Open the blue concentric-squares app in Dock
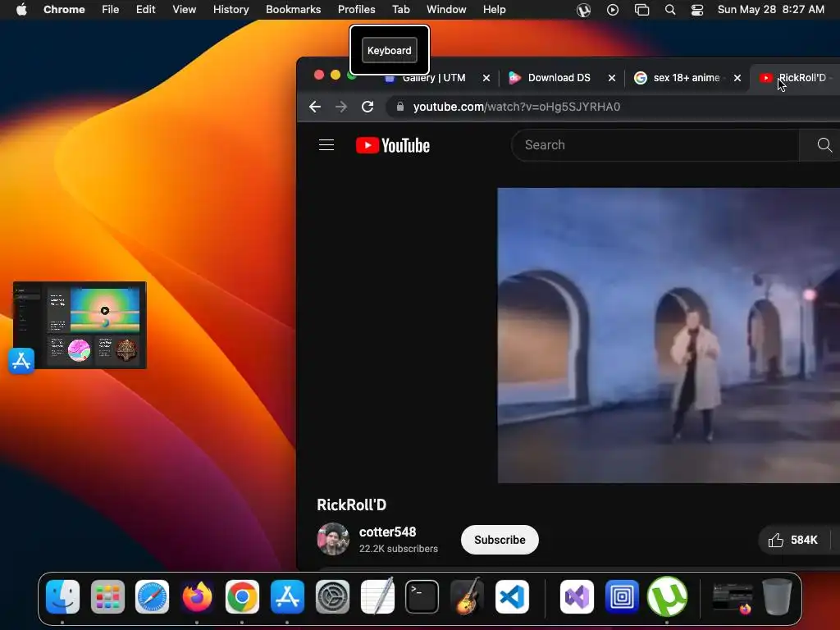 pos(622,597)
